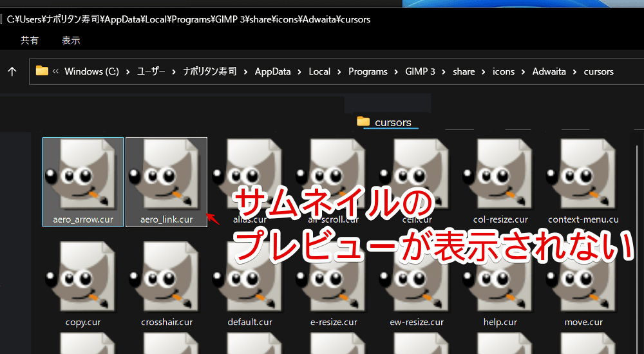Click the title bar path text

pyautogui.click(x=189, y=19)
